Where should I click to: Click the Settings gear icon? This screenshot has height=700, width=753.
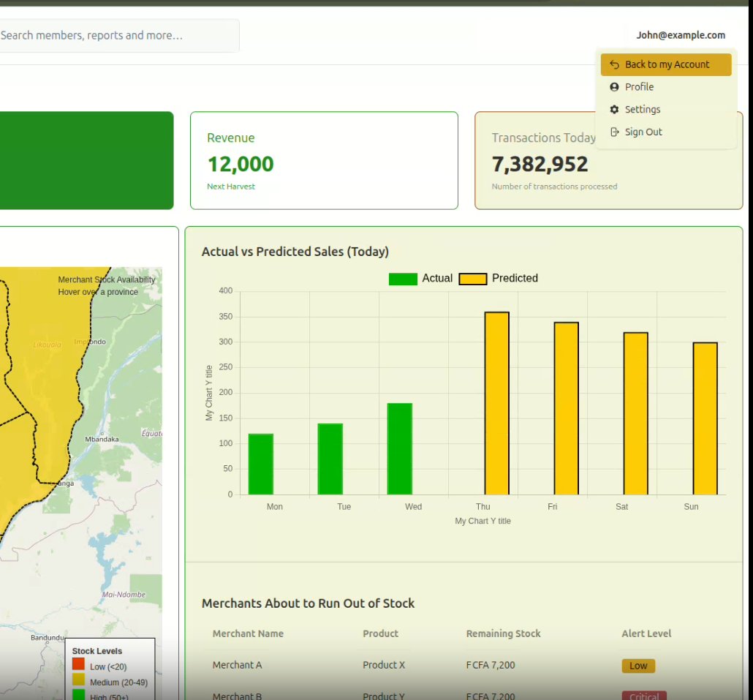(614, 110)
